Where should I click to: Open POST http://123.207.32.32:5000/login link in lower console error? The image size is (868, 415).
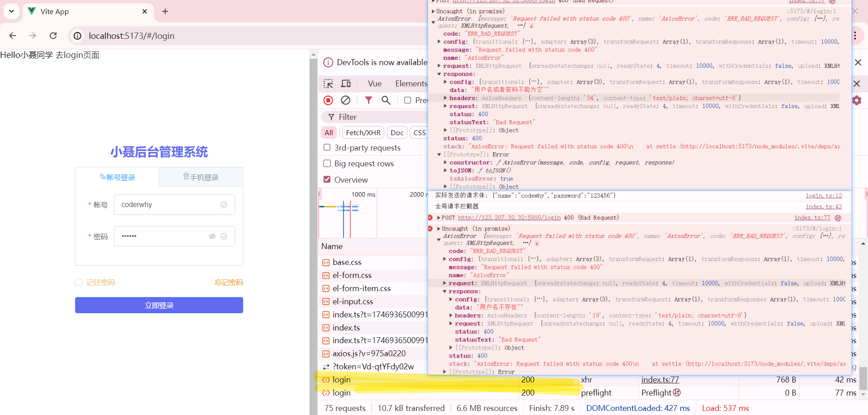509,218
